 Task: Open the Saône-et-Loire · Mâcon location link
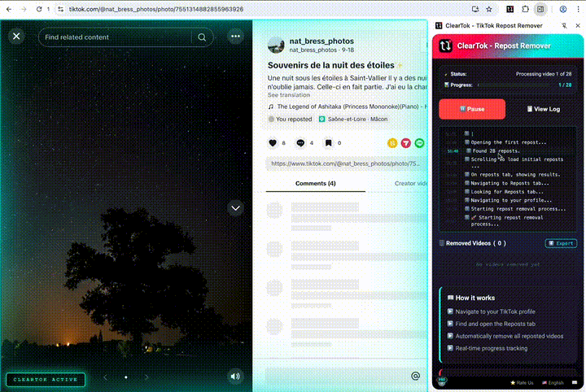click(x=353, y=119)
